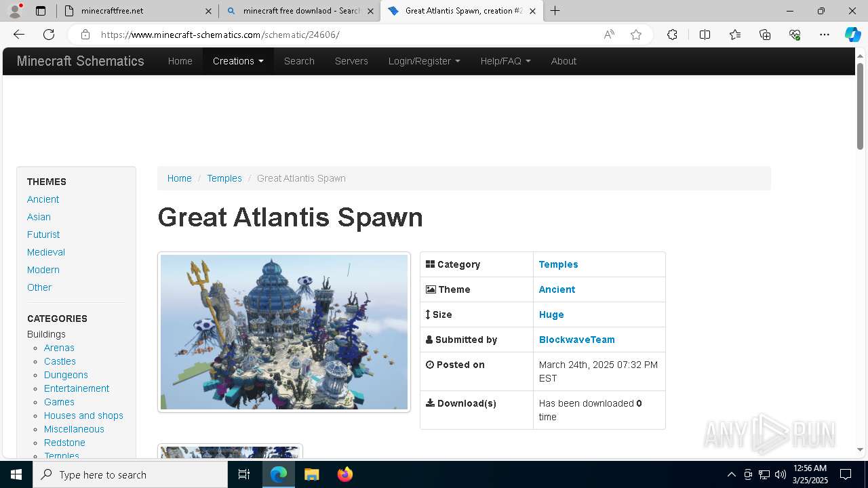The height and width of the screenshot is (488, 868).
Task: Open the Houses and shops category
Action: tap(83, 415)
